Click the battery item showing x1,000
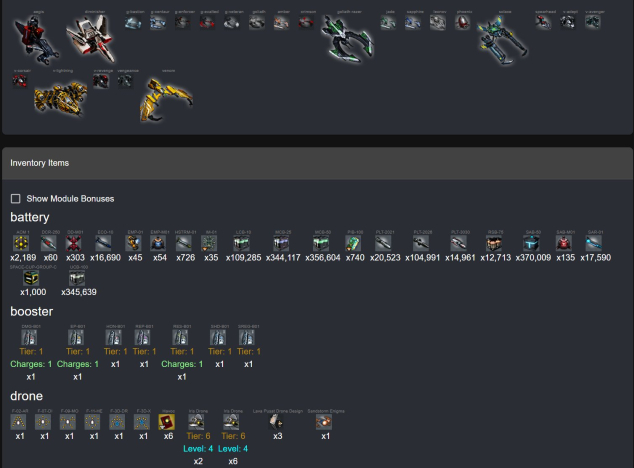Image resolution: width=634 pixels, height=468 pixels. (33, 279)
